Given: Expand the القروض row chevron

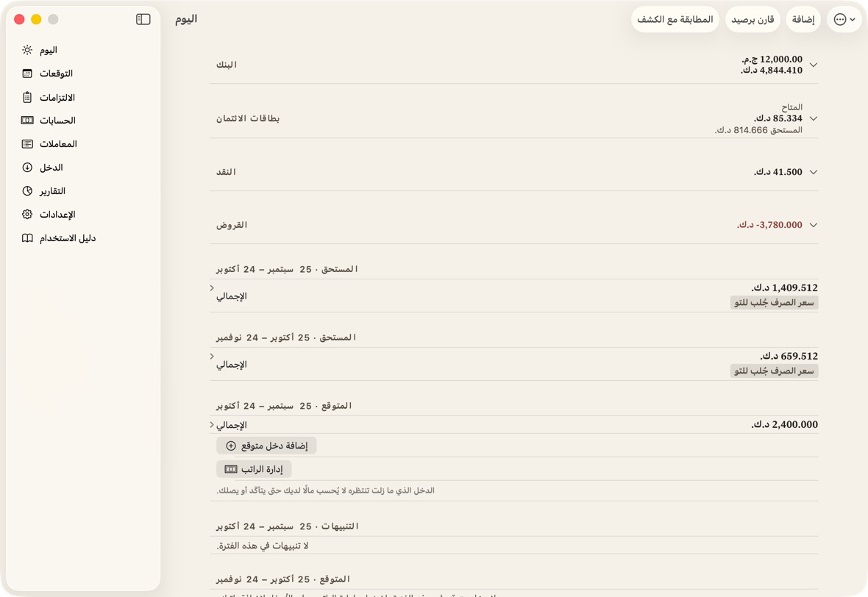Looking at the screenshot, I should [x=813, y=225].
